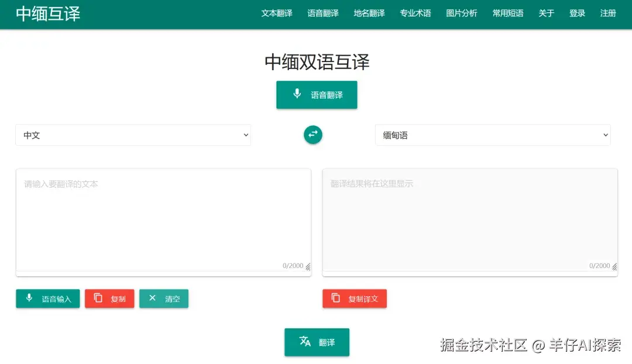Switch to the 专业术语 section
This screenshot has width=632, height=364.
tap(415, 13)
